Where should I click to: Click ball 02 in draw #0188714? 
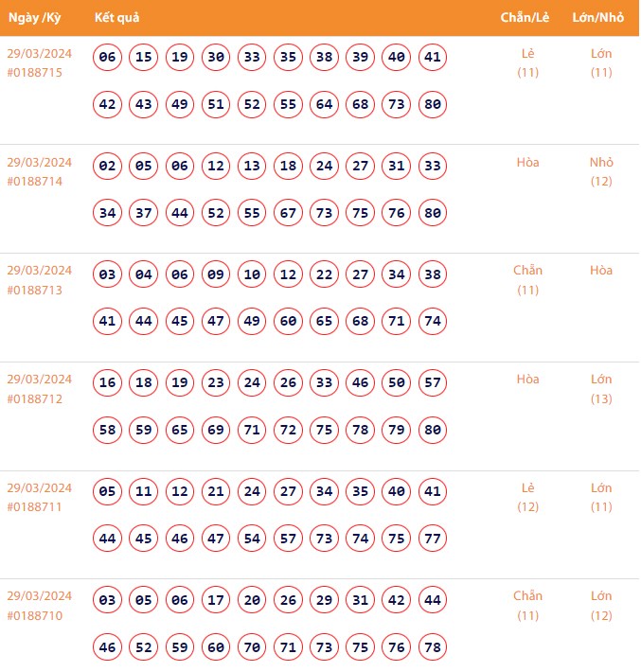(x=108, y=167)
